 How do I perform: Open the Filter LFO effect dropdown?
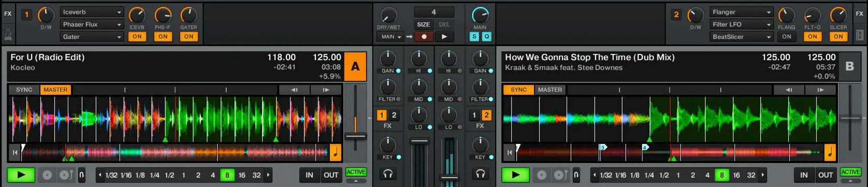(742, 24)
